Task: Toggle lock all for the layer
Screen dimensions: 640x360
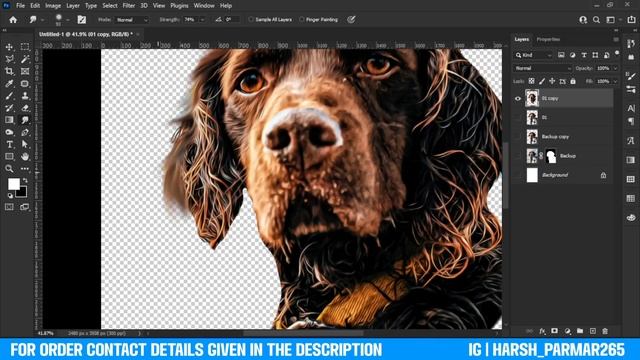Action: point(573,81)
